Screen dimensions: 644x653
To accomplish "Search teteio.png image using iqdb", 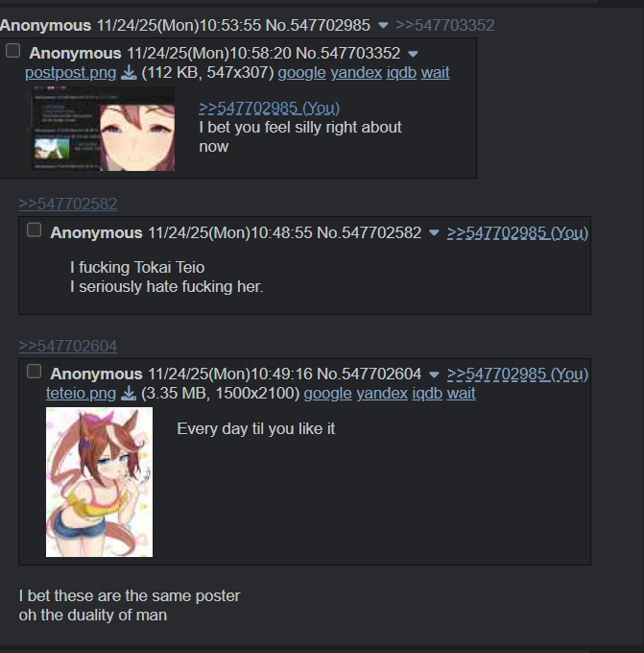I will click(x=427, y=393).
